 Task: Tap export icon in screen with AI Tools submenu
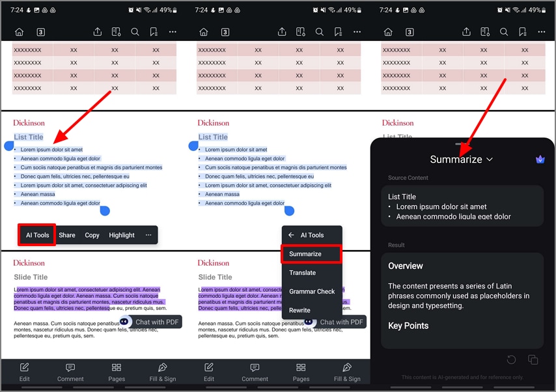click(282, 32)
